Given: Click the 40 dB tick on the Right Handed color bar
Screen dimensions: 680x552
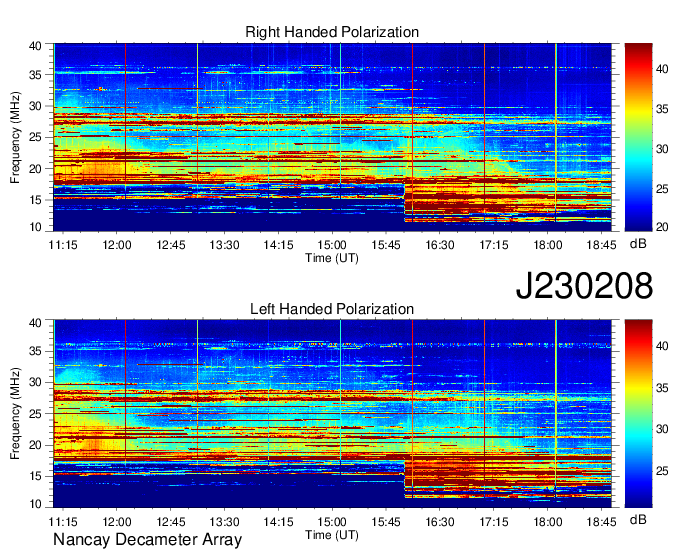Looking at the screenshot, I should (661, 69).
